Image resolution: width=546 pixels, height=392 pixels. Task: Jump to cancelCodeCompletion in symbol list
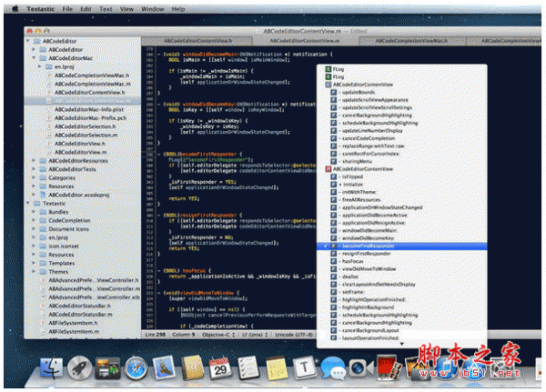(x=369, y=138)
